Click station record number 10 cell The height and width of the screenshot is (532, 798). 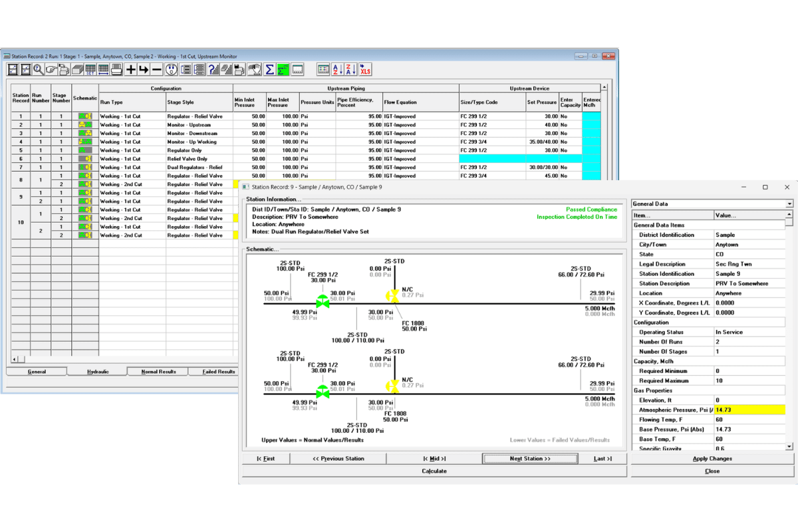(x=21, y=222)
